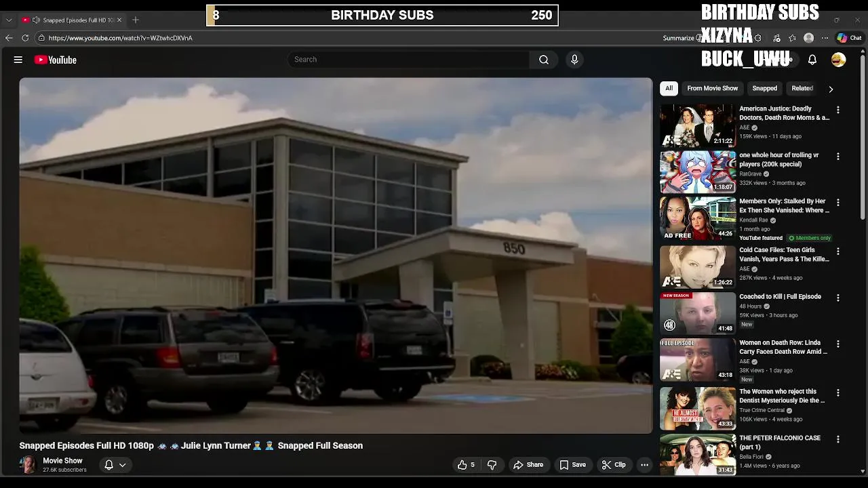868x488 pixels.
Task: Open options for Peter Falconio Case video
Action: click(x=838, y=440)
